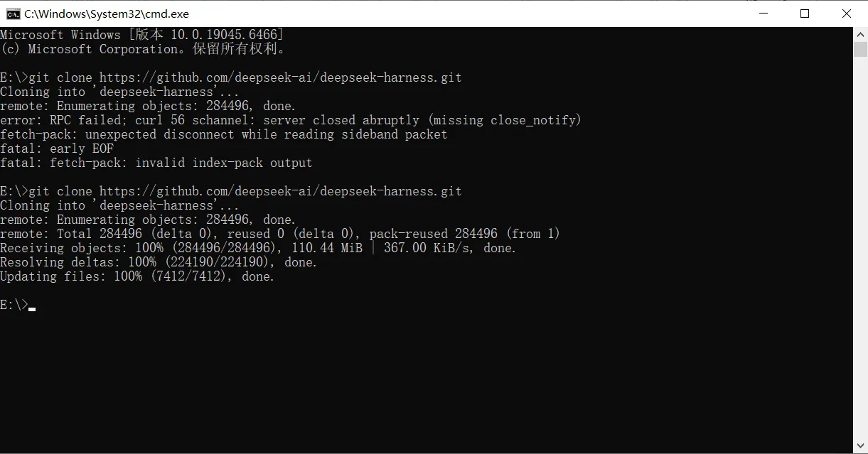Click the Resolving deltas 100% line
The width and height of the screenshot is (868, 454).
pos(159,262)
